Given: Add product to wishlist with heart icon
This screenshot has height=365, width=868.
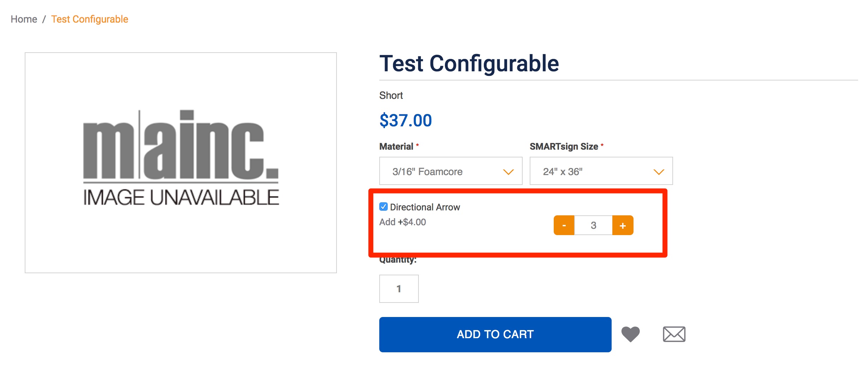Looking at the screenshot, I should pyautogui.click(x=631, y=334).
